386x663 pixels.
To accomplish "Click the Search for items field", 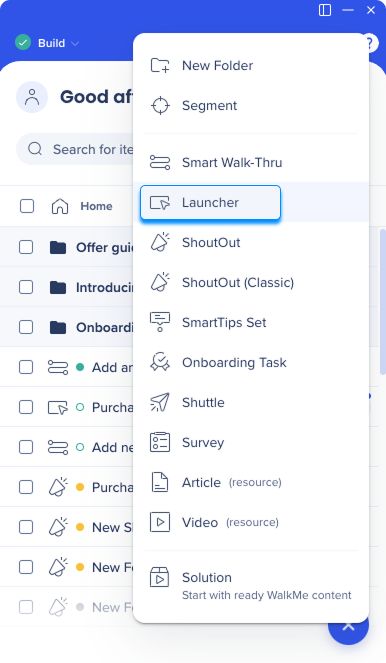I will (x=75, y=149).
